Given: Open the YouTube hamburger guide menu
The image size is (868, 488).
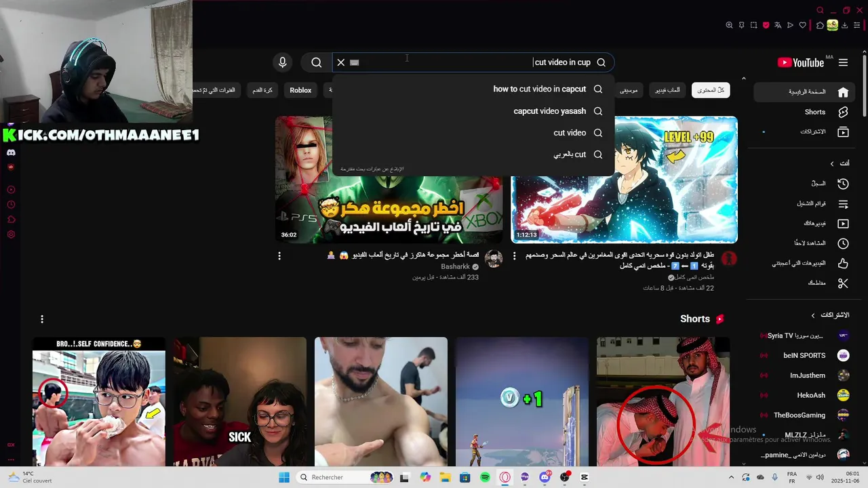Looking at the screenshot, I should [843, 62].
